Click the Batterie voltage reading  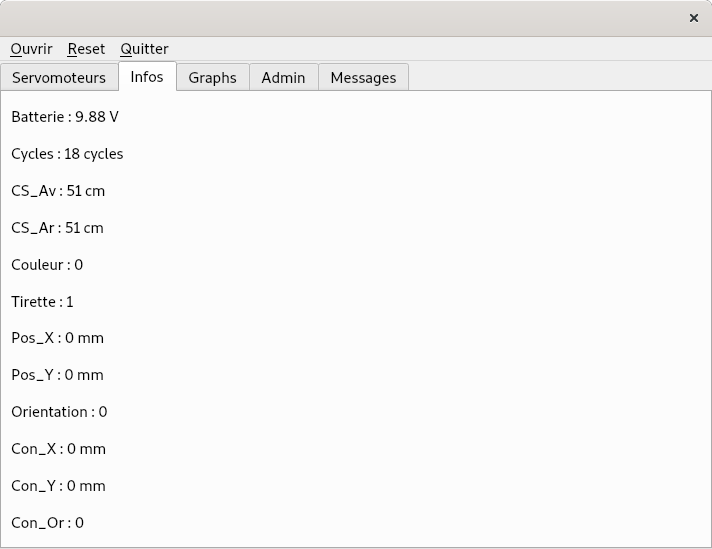coord(65,117)
